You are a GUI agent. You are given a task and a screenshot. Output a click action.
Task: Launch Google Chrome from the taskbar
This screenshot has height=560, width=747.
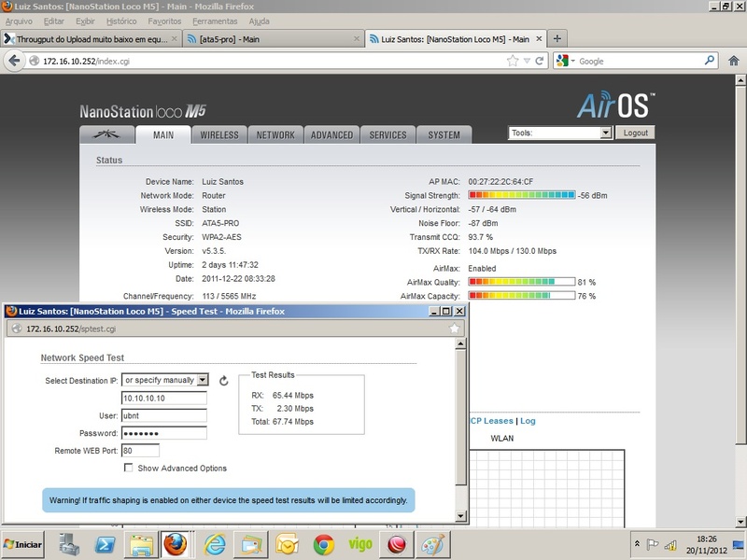click(324, 543)
